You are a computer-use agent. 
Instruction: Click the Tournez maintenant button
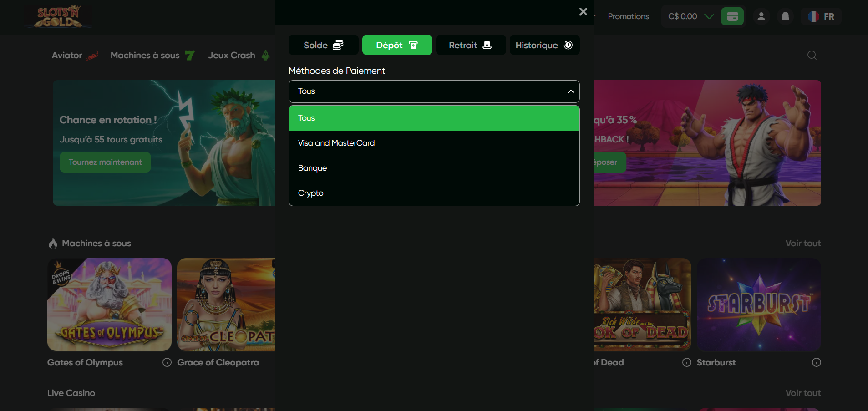coord(105,162)
